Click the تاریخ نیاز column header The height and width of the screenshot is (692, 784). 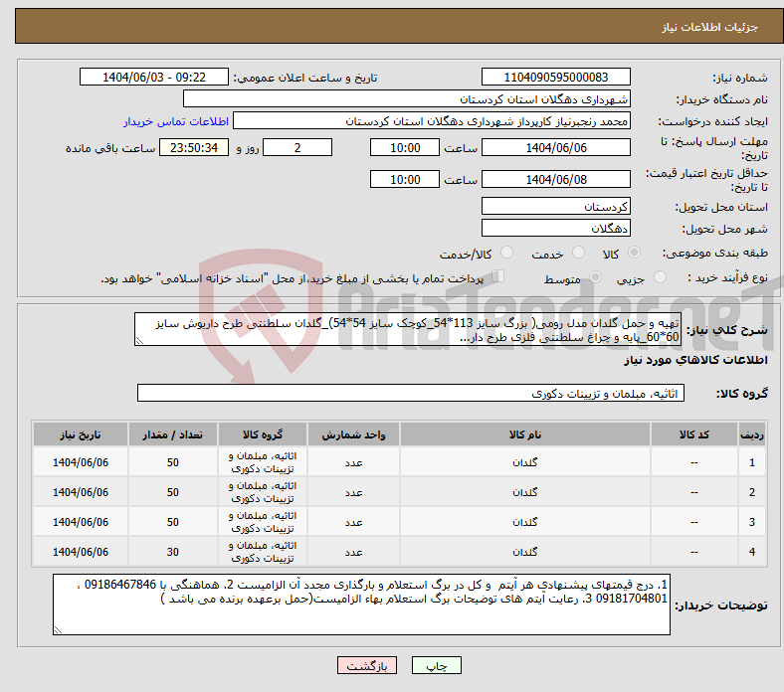pyautogui.click(x=81, y=435)
